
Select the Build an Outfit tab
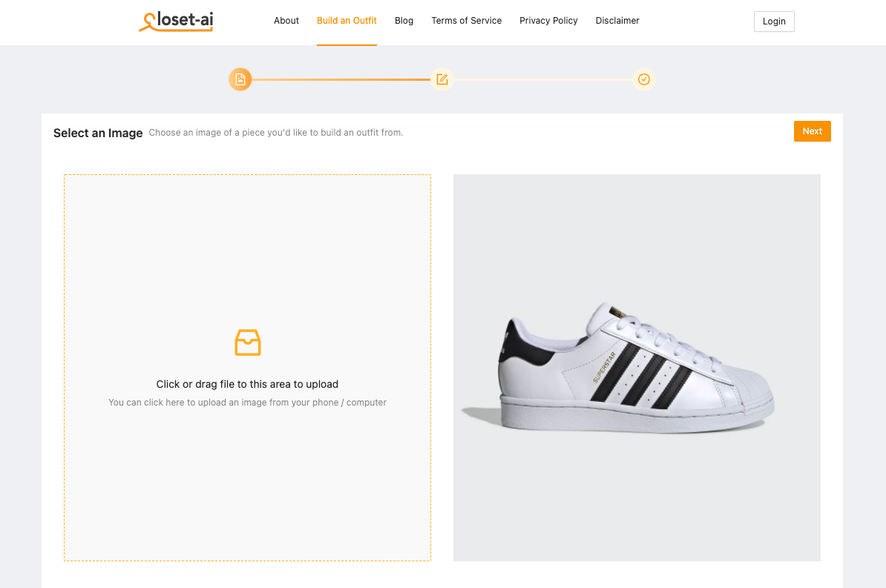(x=347, y=21)
